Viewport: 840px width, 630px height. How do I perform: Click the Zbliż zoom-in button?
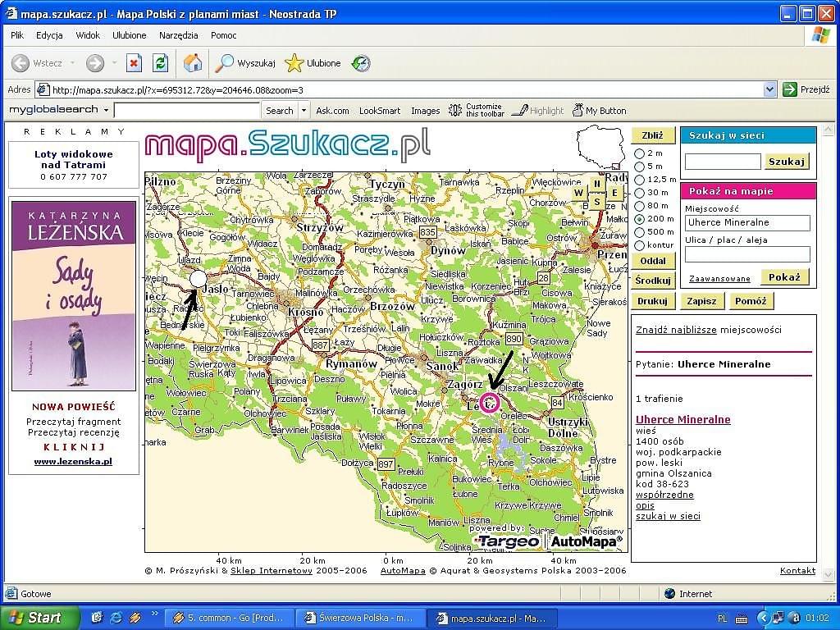tap(652, 135)
